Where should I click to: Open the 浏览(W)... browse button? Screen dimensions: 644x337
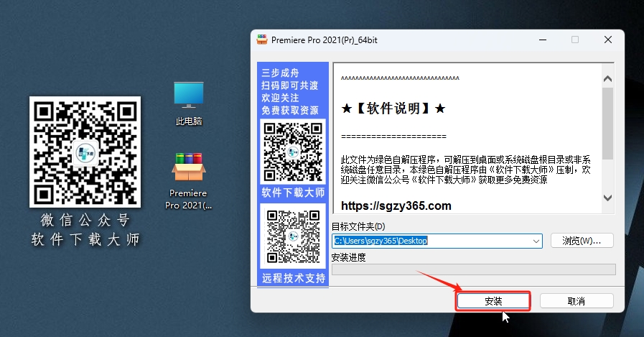tap(582, 241)
